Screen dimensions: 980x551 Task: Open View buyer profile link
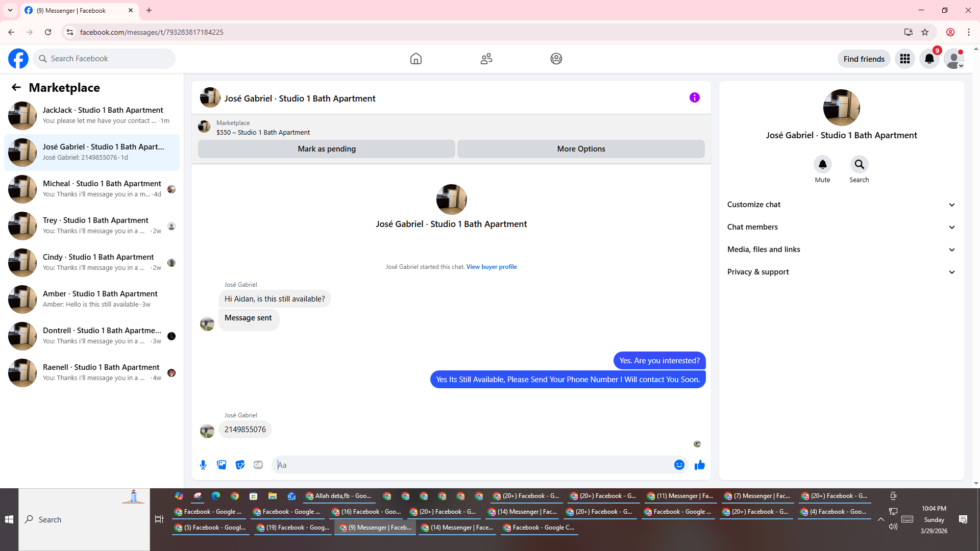point(492,267)
